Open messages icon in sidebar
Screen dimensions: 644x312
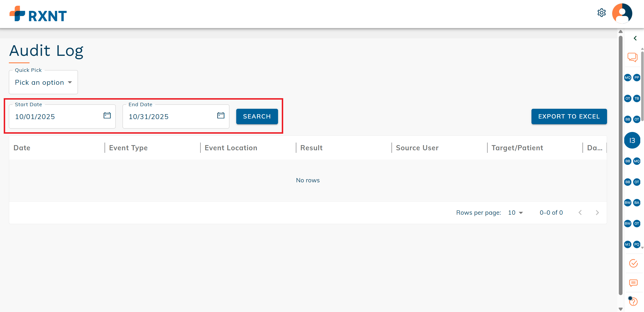pyautogui.click(x=633, y=283)
